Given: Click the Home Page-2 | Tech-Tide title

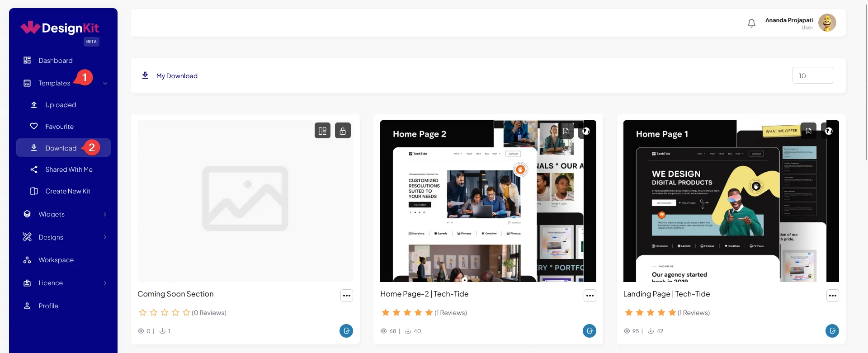Looking at the screenshot, I should click(424, 294).
